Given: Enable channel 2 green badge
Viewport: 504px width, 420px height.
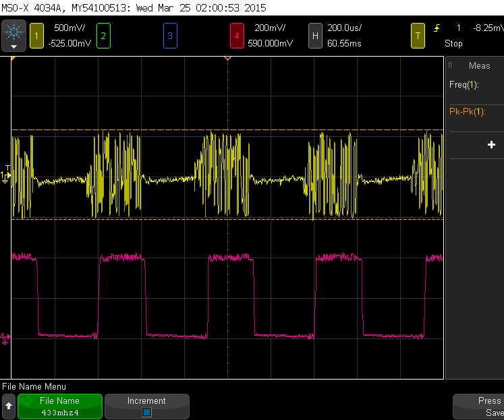Looking at the screenshot, I should coord(103,36).
